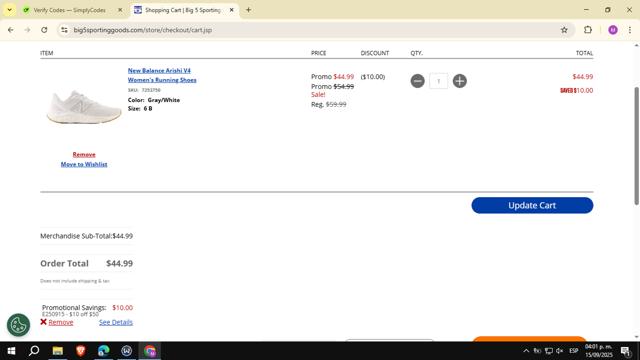
Task: Open the cookie preferences icon
Action: point(18,325)
